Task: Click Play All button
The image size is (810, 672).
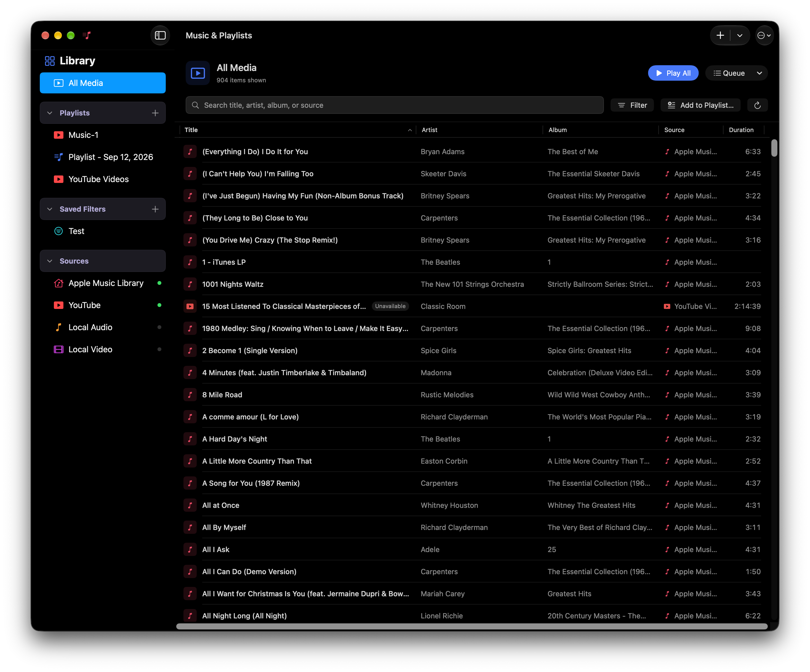Action: pos(673,73)
